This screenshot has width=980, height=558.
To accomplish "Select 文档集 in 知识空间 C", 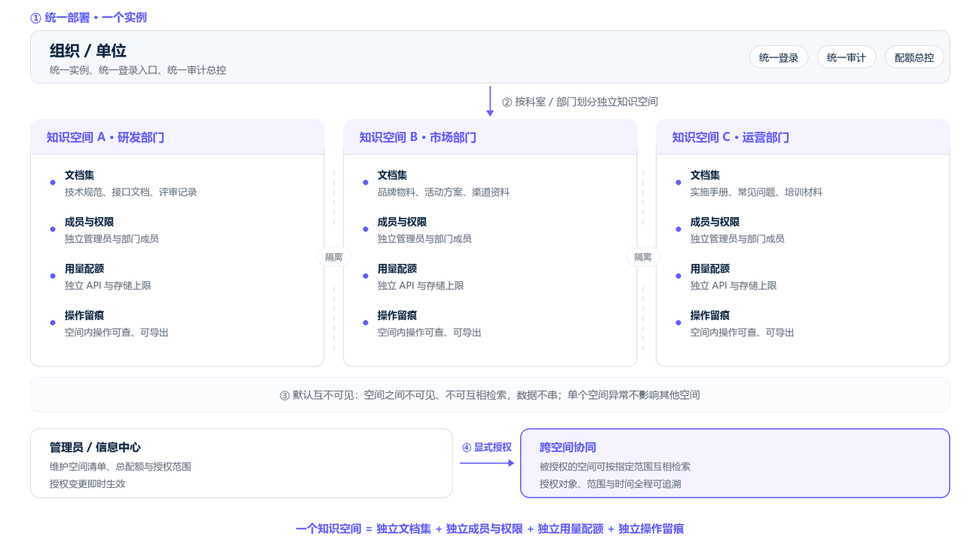I will point(705,175).
